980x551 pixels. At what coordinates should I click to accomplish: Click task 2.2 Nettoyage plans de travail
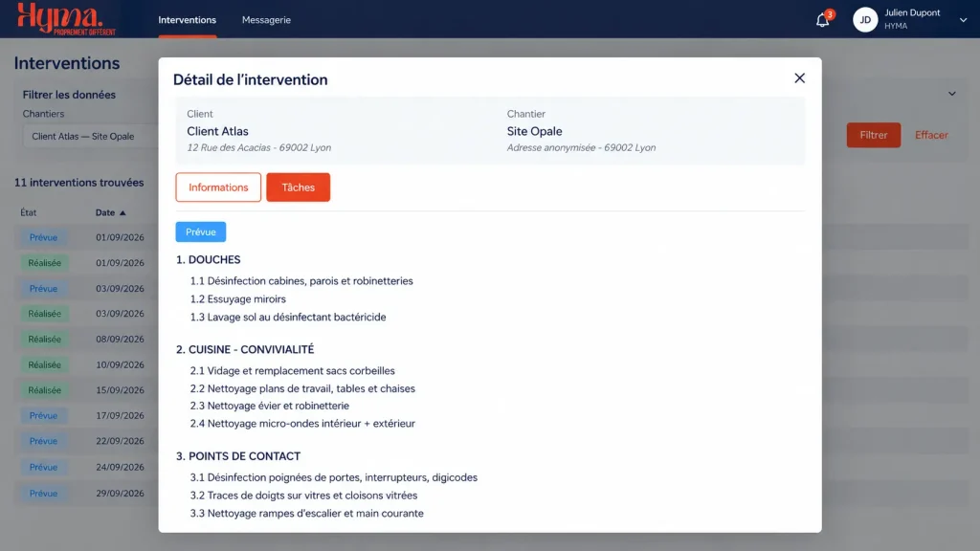(x=302, y=388)
